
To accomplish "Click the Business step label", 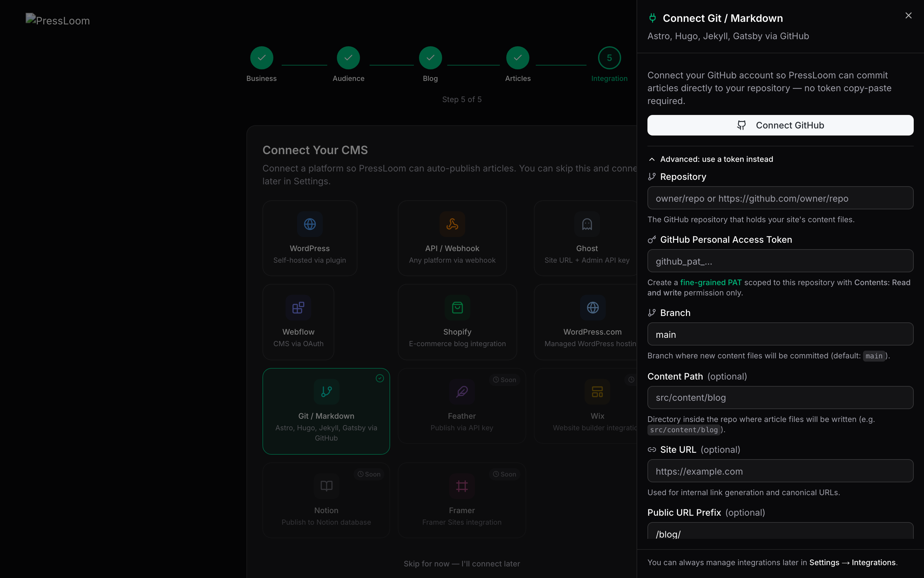I will pos(261,78).
